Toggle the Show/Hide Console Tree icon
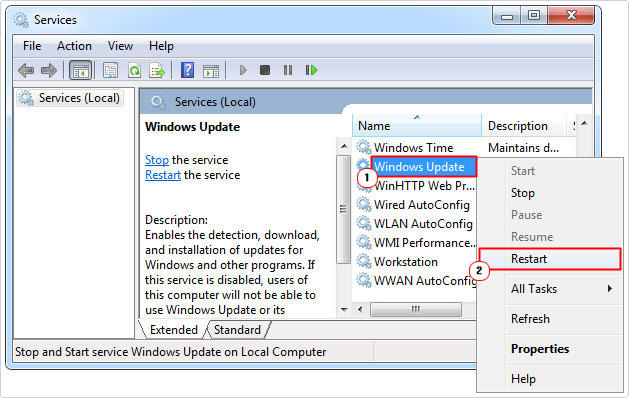 [x=80, y=71]
